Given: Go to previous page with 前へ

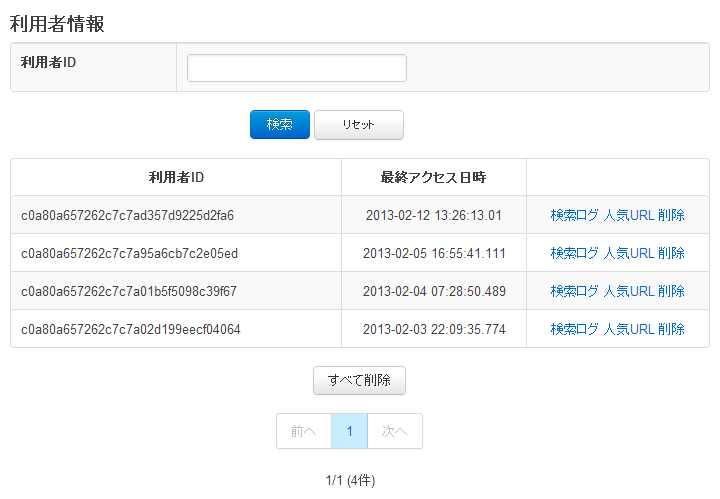Looking at the screenshot, I should (304, 431).
